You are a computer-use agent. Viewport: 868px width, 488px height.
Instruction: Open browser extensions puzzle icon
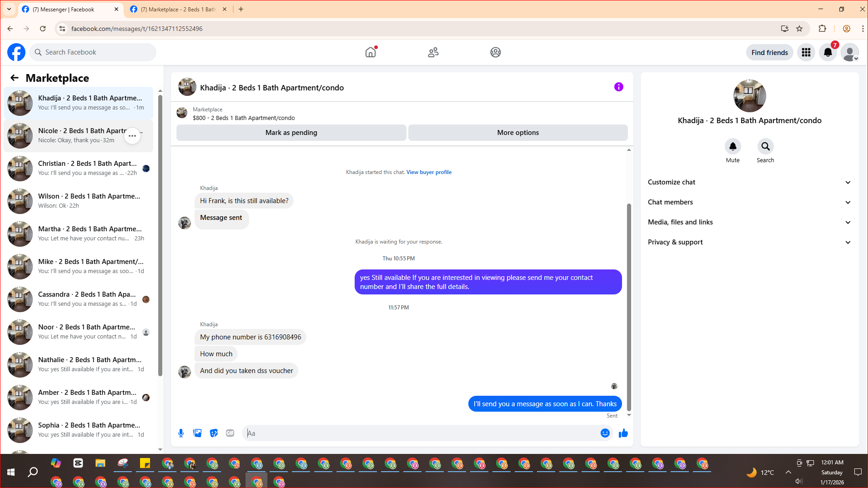(x=822, y=29)
